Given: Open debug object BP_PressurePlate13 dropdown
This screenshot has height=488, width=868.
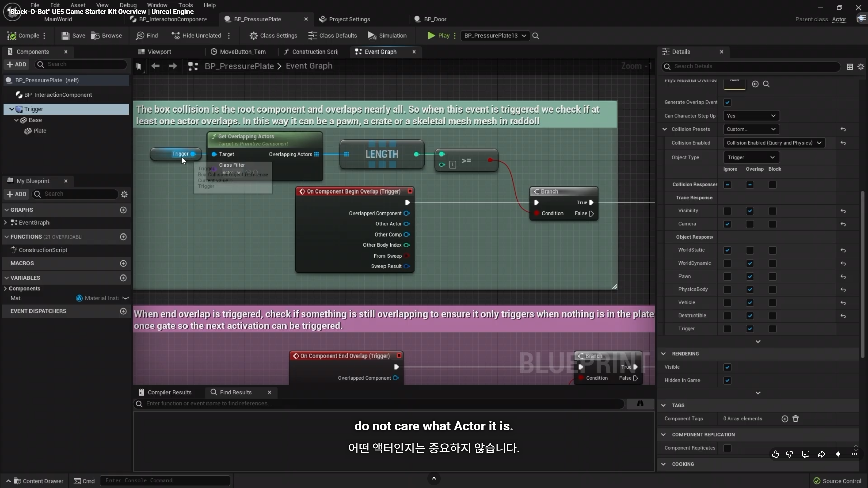Looking at the screenshot, I should (x=495, y=36).
